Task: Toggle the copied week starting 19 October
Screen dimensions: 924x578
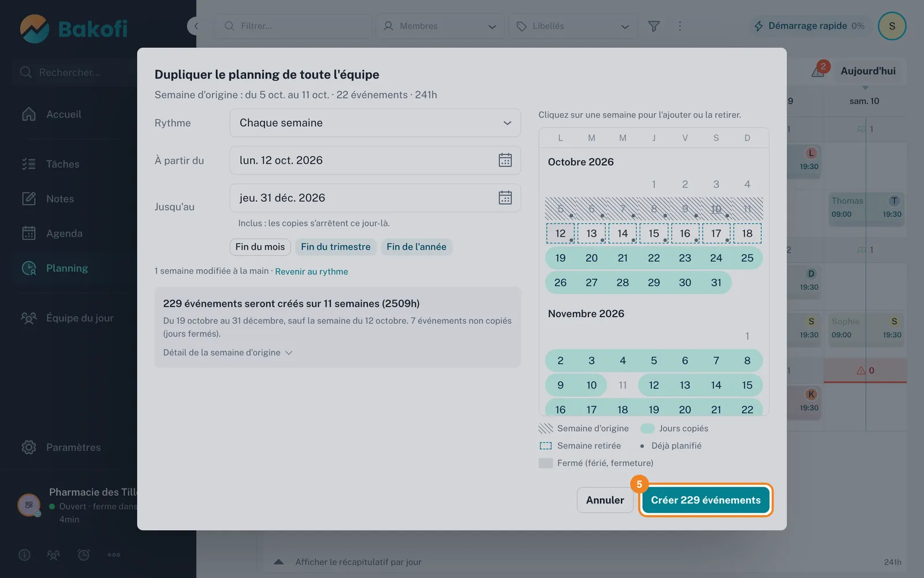Action: click(x=654, y=258)
